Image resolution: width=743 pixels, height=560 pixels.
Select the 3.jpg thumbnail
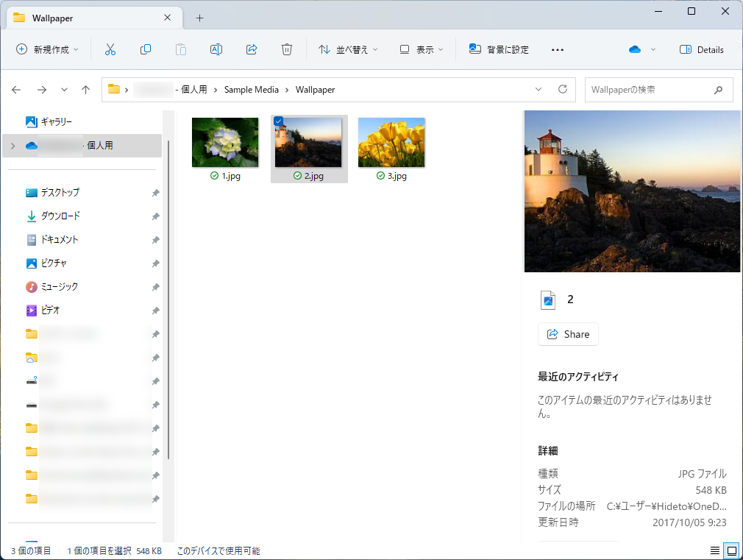tap(391, 142)
